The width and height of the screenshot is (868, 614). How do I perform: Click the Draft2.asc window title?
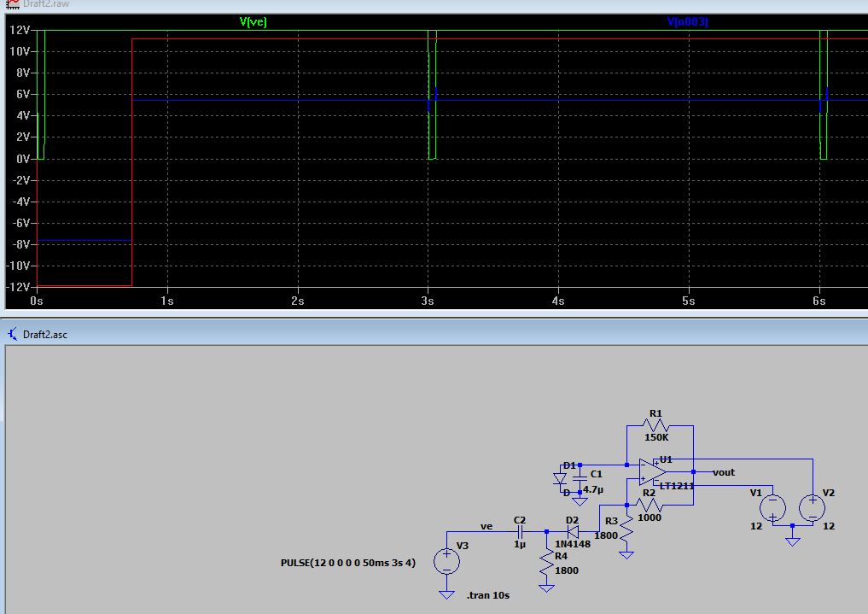pyautogui.click(x=45, y=335)
